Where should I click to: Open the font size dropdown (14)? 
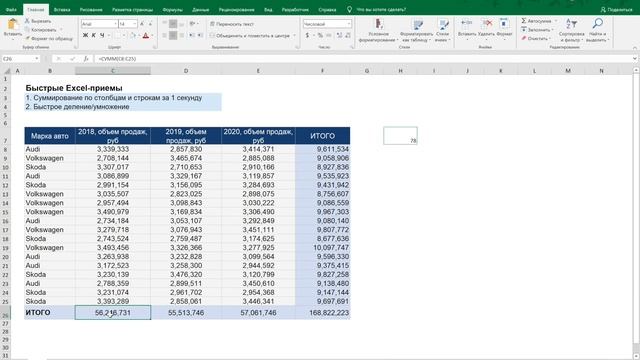coord(135,24)
